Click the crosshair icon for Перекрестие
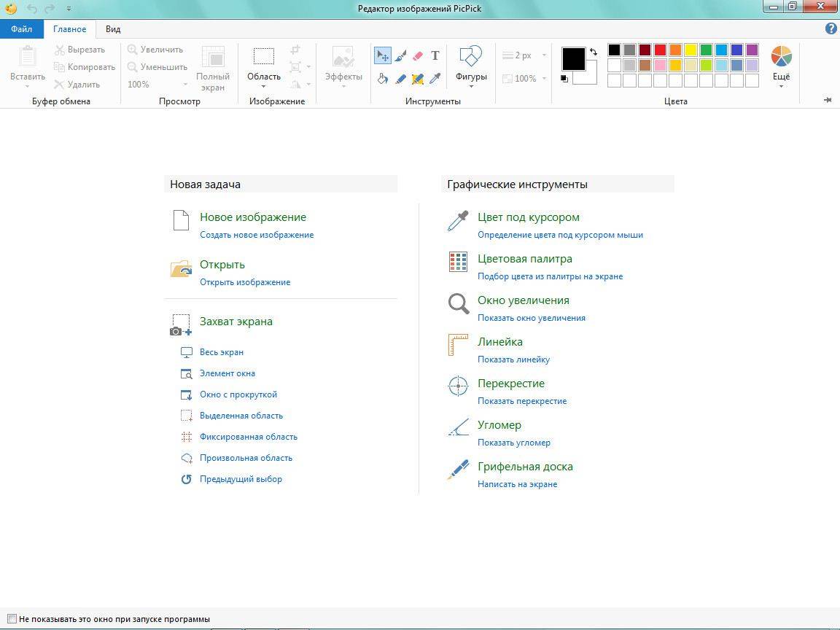The height and width of the screenshot is (630, 840). [458, 386]
